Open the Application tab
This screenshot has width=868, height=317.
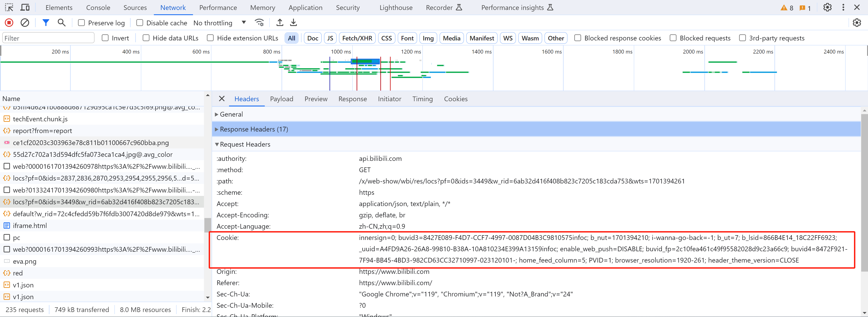305,7
